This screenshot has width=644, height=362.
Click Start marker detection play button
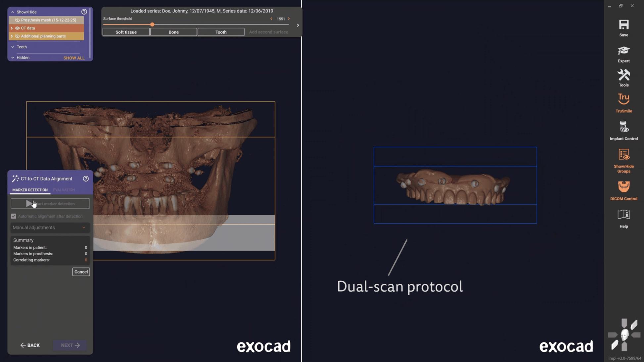[x=29, y=204]
